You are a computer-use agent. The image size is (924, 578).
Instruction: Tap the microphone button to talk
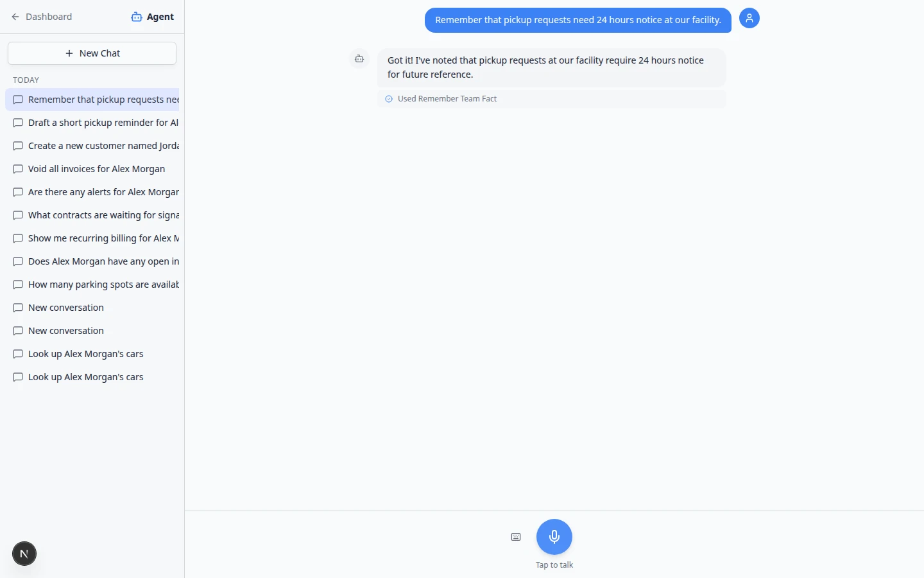coord(554,537)
